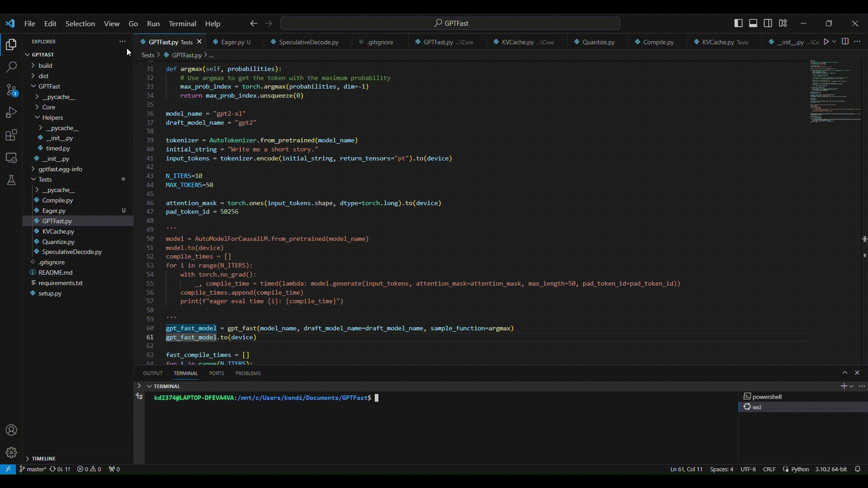The width and height of the screenshot is (868, 488).
Task: Open the Remote Explorer view icon
Action: (x=11, y=158)
